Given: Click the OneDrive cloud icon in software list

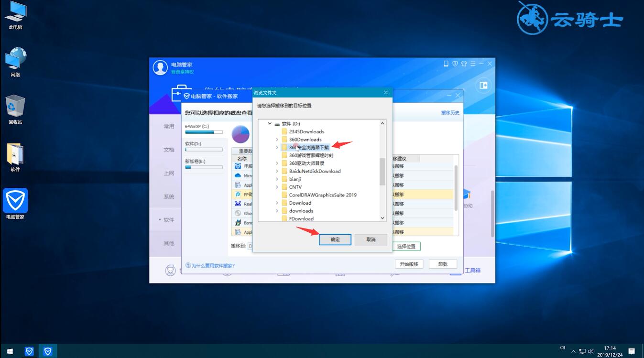Looking at the screenshot, I should pyautogui.click(x=238, y=175).
